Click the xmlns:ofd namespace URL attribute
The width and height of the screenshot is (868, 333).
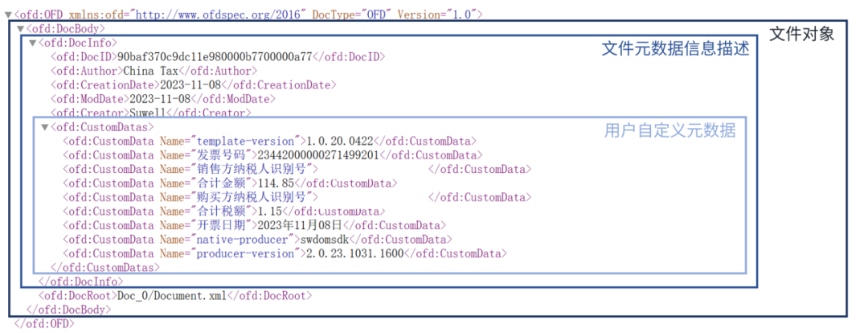(187, 14)
